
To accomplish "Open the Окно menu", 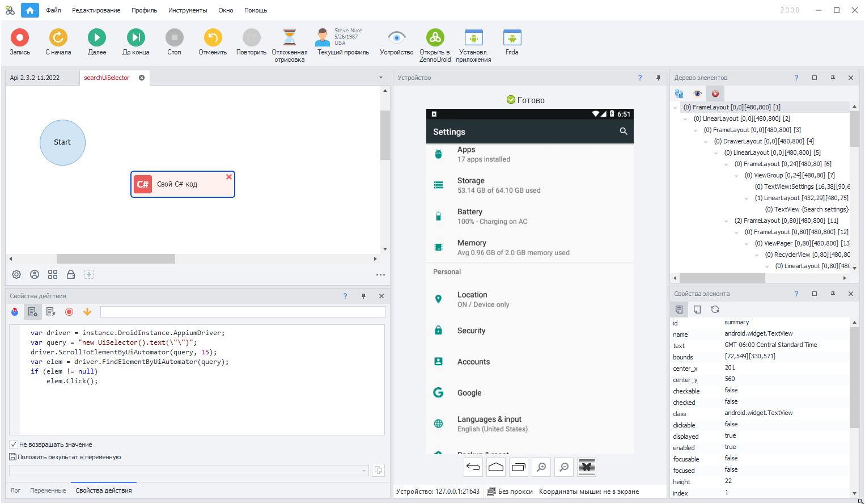I will point(226,10).
